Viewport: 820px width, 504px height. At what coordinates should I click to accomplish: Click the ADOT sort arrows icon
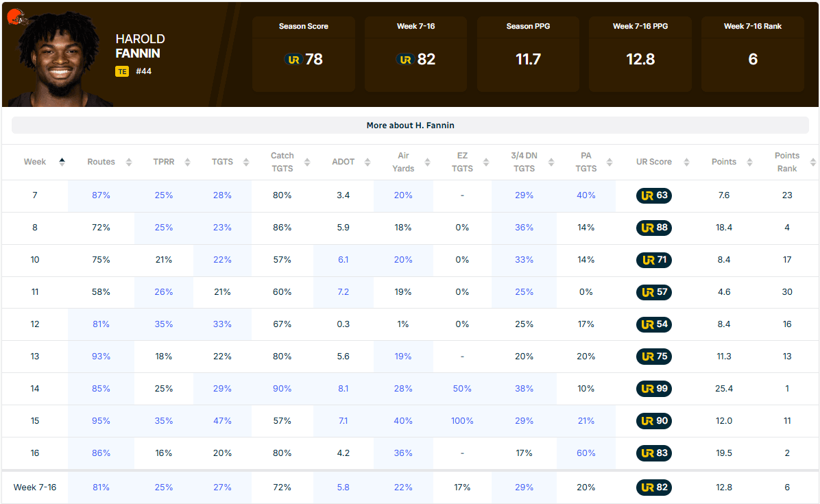click(367, 162)
